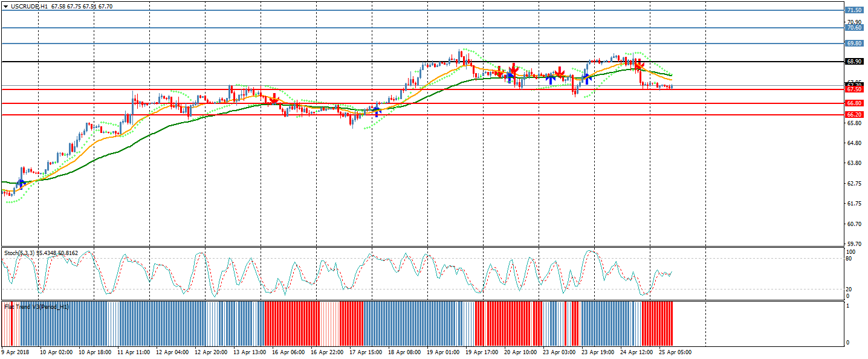Image resolution: width=868 pixels, height=359 pixels.
Task: Click the blue 69.80 price level tag
Action: (x=853, y=44)
